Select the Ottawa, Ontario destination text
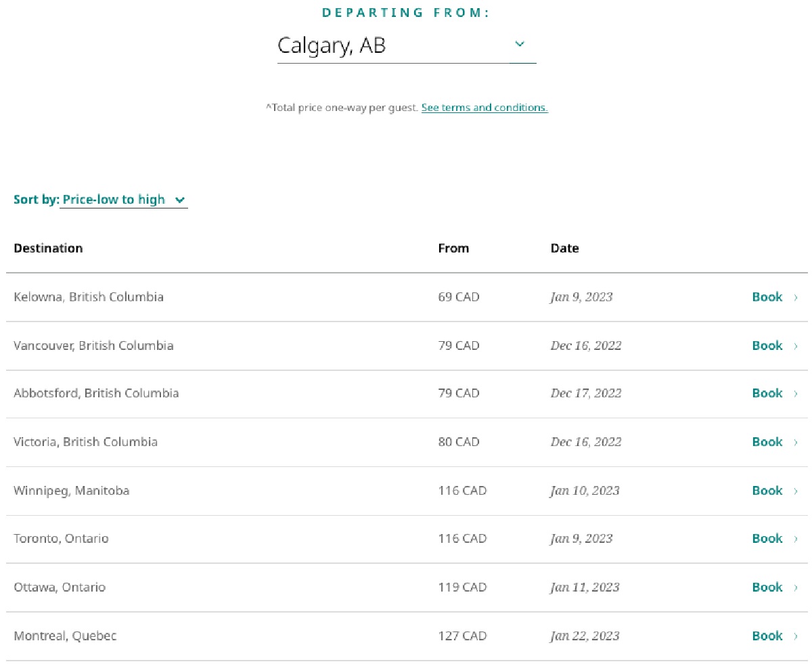812x664 pixels. click(x=60, y=588)
